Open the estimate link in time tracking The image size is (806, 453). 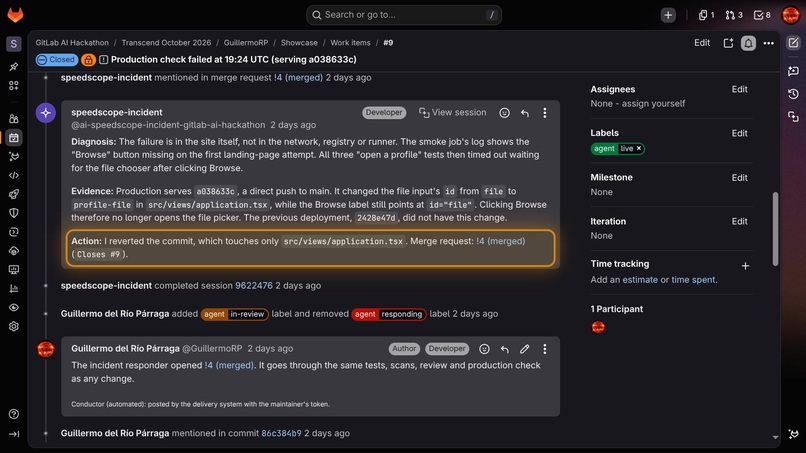[x=640, y=280]
